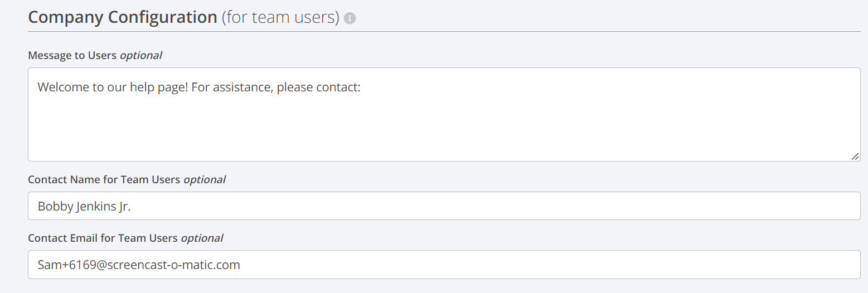The image size is (868, 293).
Task: Click the word "Jenkins" in the contact name
Action: (x=92, y=206)
